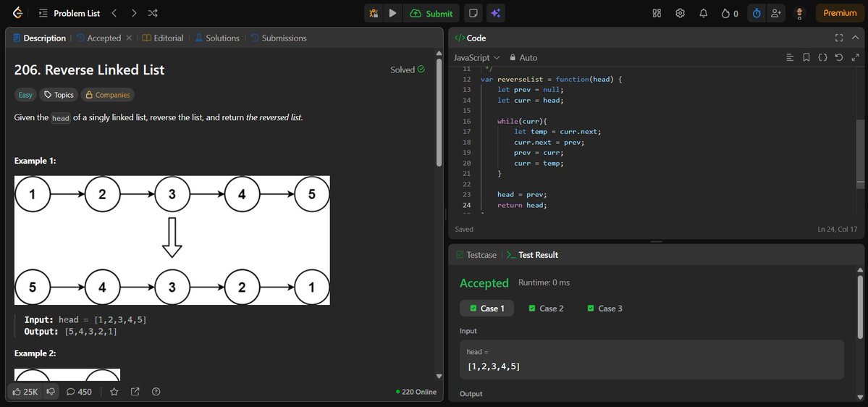
Task: Switch to the Testcase tab
Action: pyautogui.click(x=476, y=255)
